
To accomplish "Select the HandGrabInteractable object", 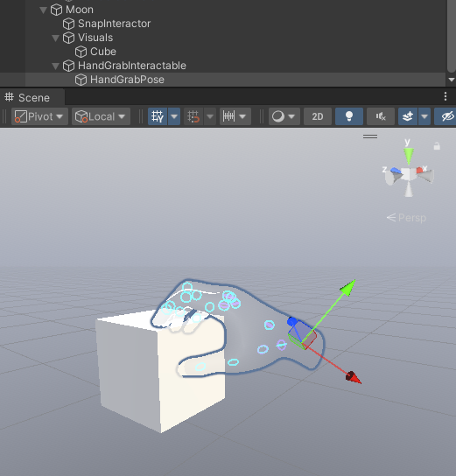I will [x=132, y=66].
